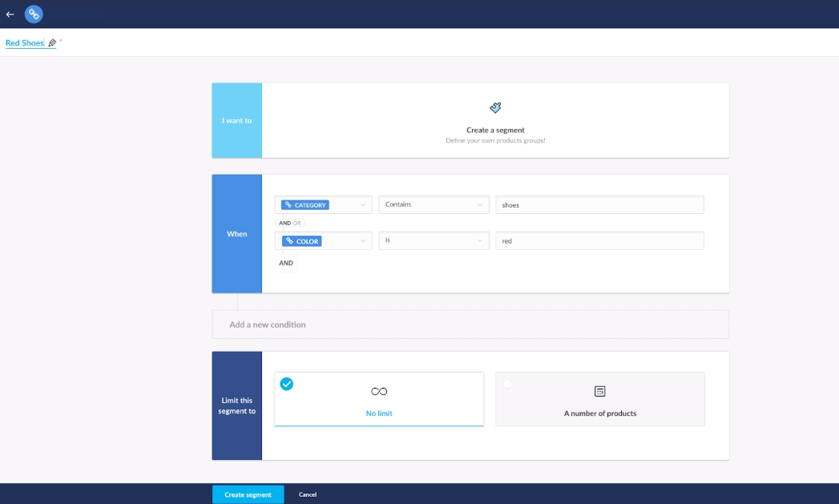839x504 pixels.
Task: Click the back arrow icon
Action: pyautogui.click(x=10, y=14)
